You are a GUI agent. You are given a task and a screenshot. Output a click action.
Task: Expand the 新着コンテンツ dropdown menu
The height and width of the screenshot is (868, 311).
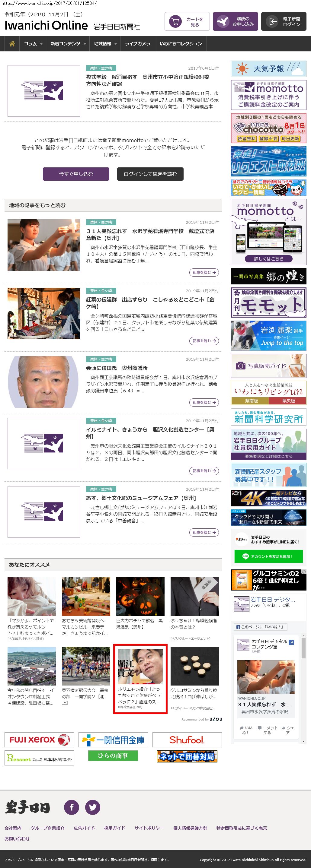click(68, 44)
